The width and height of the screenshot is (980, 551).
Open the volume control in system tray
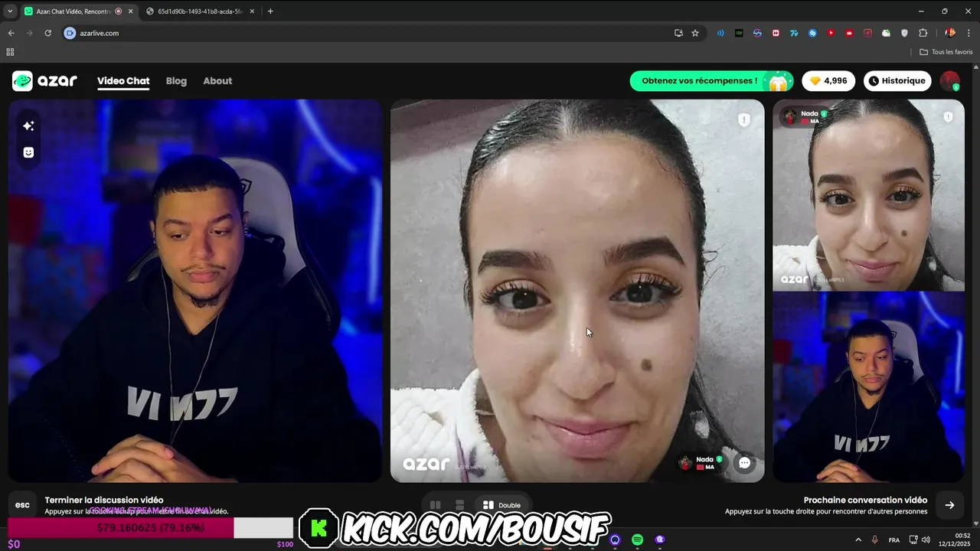(926, 540)
